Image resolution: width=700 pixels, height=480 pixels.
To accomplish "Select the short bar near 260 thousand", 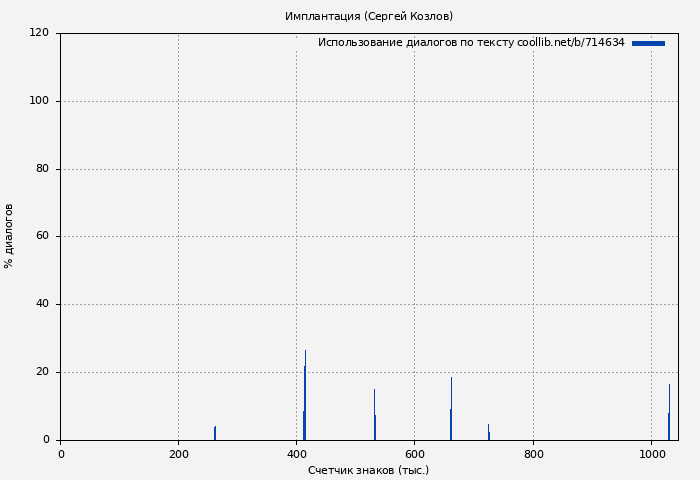I will (x=215, y=433).
